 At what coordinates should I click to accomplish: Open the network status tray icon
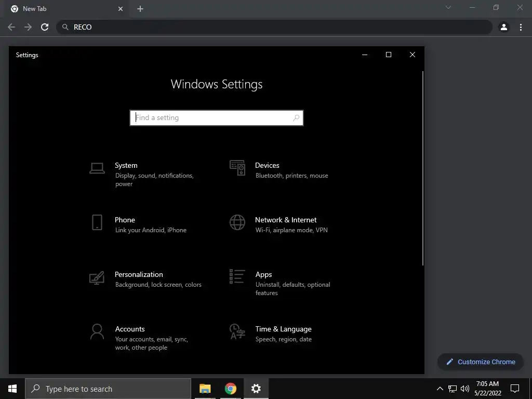(x=453, y=389)
